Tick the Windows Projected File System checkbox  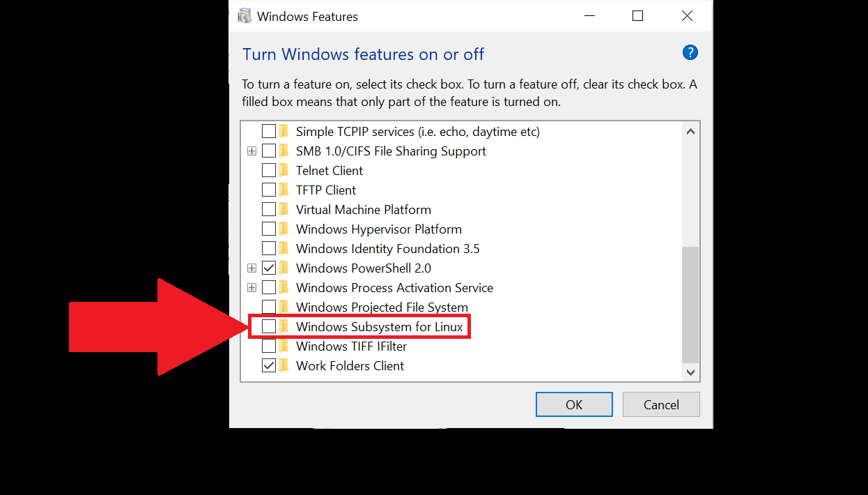(x=269, y=307)
